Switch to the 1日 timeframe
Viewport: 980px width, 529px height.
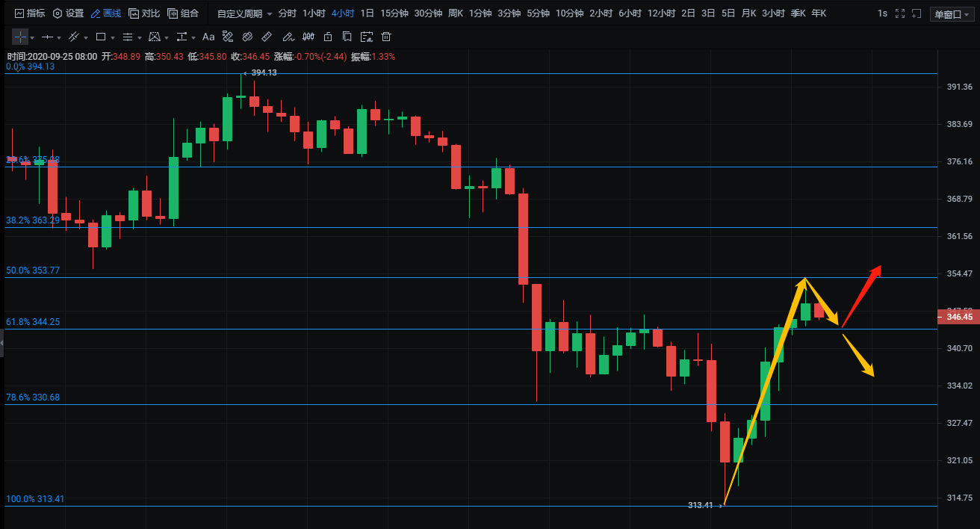367,13
